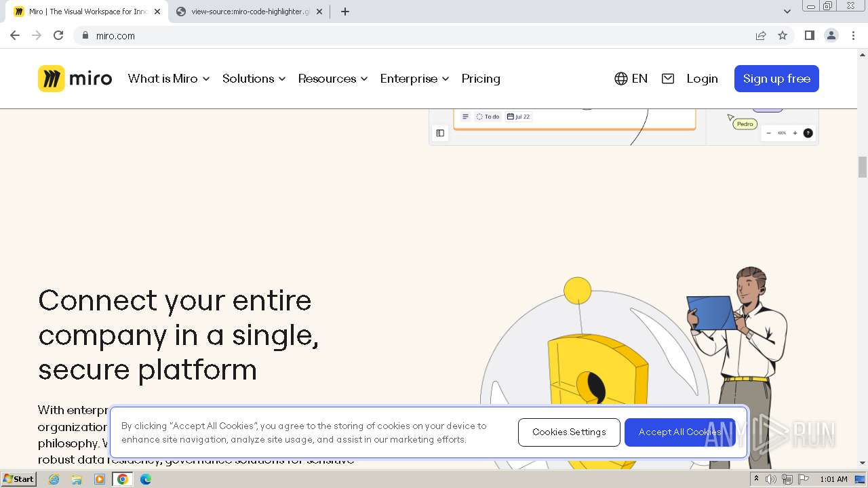Open the Chrome three-dot menu

click(x=853, y=35)
